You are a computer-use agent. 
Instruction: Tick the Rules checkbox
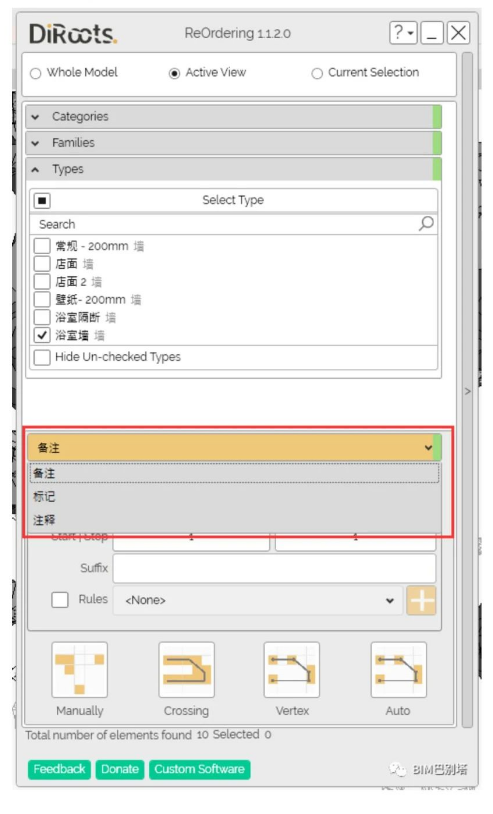point(60,600)
